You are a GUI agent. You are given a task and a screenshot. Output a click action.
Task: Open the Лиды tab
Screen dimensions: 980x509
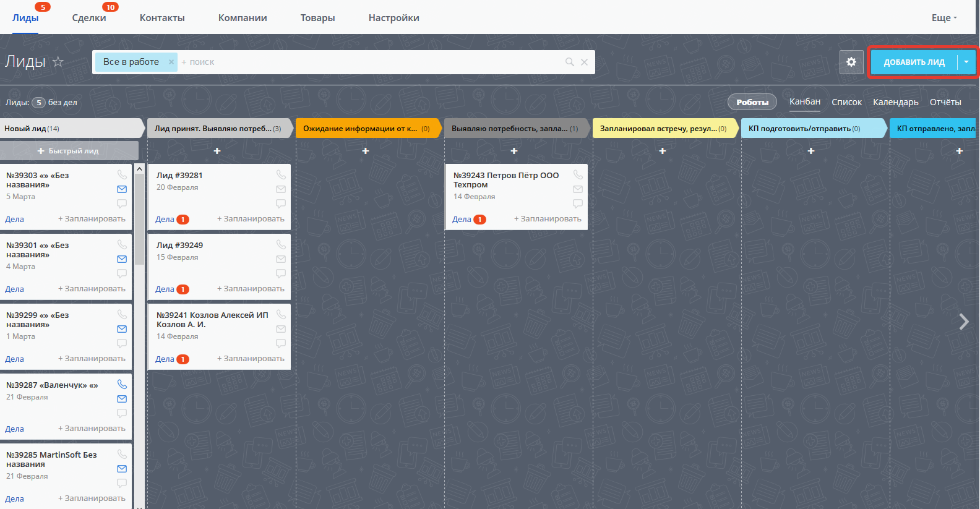(25, 18)
